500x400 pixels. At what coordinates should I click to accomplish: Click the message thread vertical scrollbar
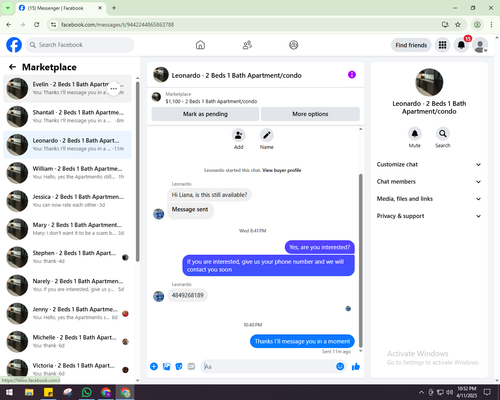pyautogui.click(x=360, y=260)
